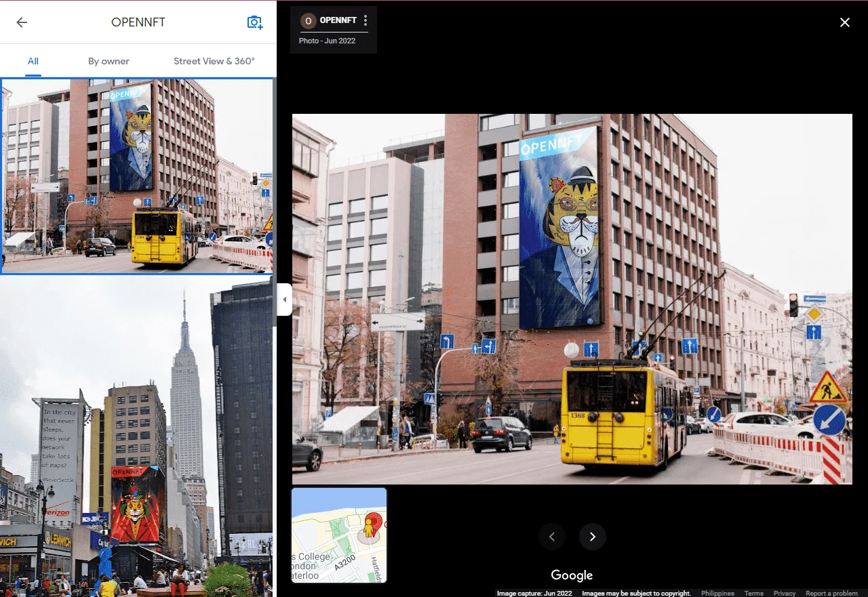Open the Terms link
The image size is (868, 597).
coord(753,593)
